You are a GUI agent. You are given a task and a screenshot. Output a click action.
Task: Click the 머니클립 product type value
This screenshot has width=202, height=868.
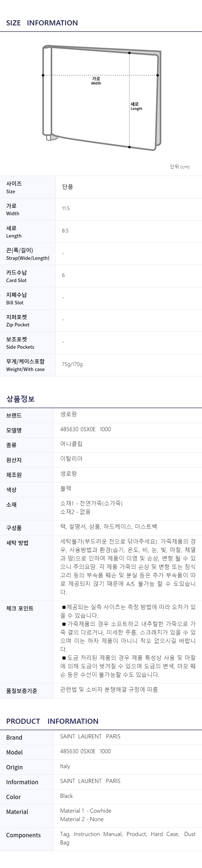click(x=71, y=444)
